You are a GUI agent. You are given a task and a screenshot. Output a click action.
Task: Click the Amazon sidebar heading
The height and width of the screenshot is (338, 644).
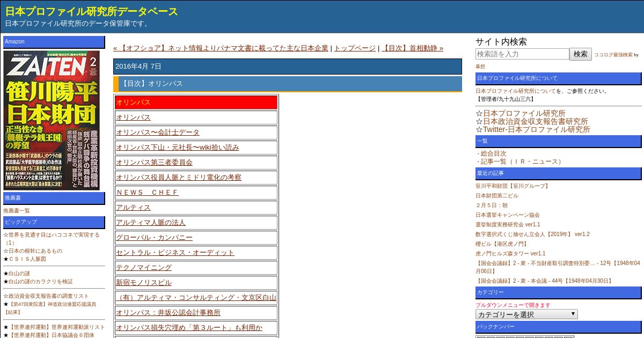click(x=54, y=42)
